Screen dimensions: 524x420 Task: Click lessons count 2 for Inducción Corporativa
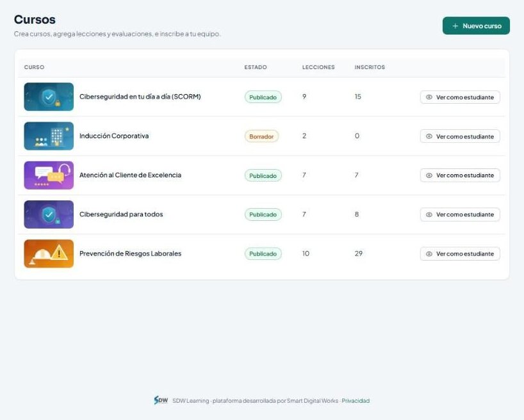304,136
